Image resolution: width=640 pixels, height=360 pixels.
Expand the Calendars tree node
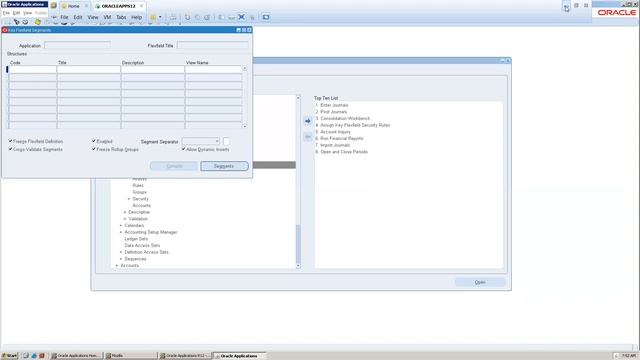click(x=121, y=225)
